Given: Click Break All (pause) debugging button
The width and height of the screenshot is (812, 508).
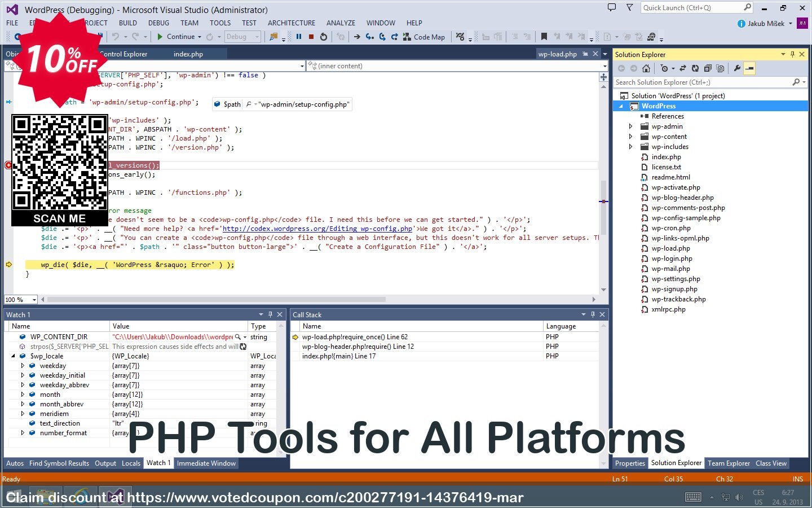Looking at the screenshot, I should pos(299,37).
